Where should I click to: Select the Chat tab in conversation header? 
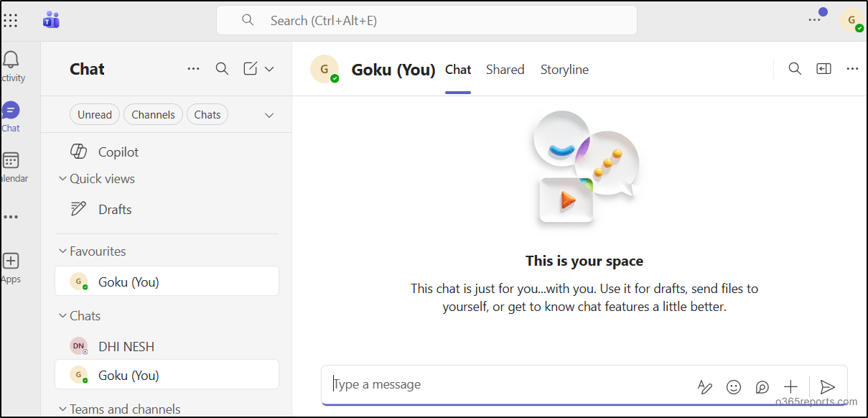click(458, 70)
